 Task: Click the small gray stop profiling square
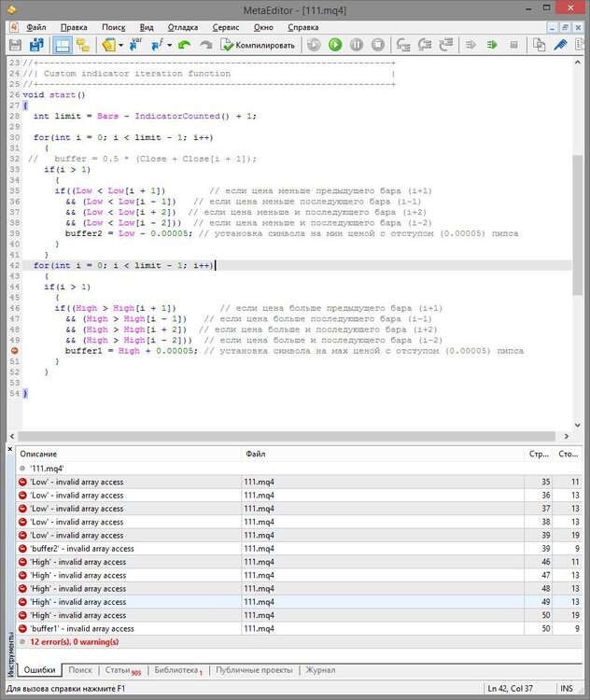[x=513, y=45]
